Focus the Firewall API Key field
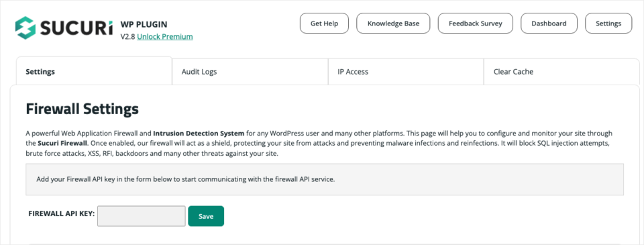 [x=142, y=216]
